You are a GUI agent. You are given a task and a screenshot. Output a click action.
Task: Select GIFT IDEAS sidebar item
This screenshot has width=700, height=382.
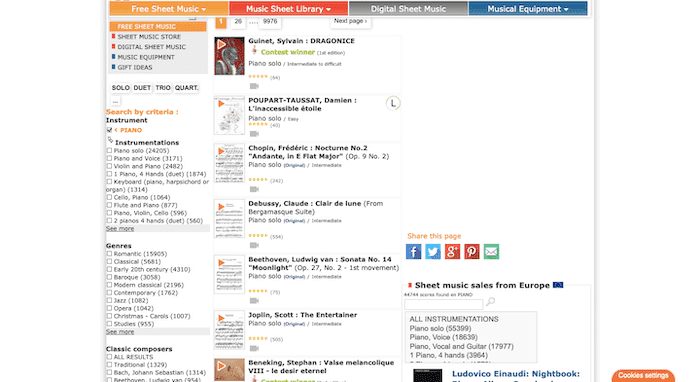[x=135, y=67]
